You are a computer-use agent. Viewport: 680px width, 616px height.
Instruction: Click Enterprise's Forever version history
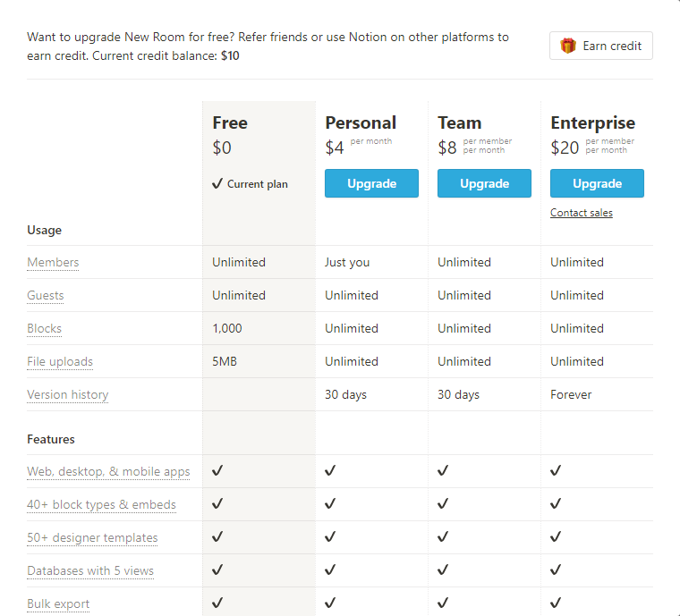pyautogui.click(x=571, y=394)
